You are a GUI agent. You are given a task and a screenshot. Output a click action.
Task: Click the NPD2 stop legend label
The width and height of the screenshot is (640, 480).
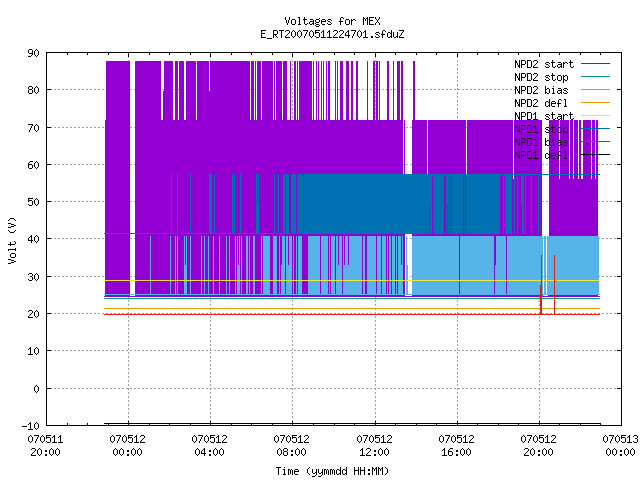pyautogui.click(x=541, y=77)
